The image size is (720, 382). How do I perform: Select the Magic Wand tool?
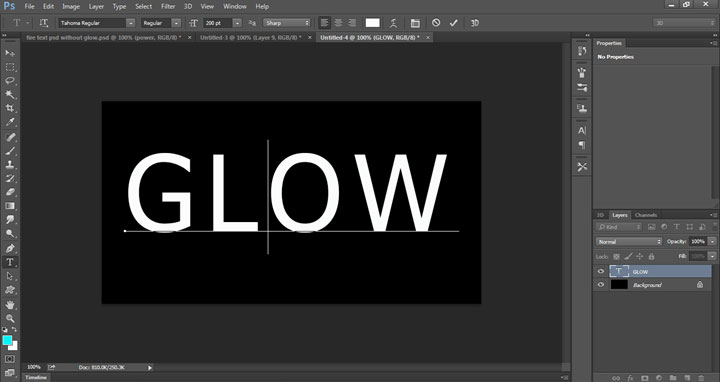point(10,95)
